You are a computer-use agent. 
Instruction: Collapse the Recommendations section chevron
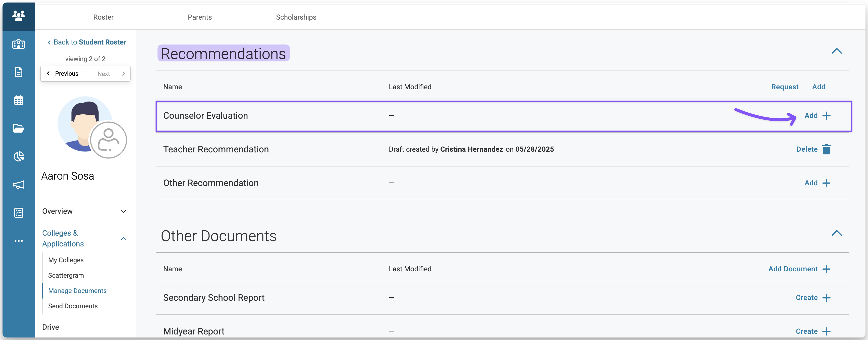click(x=836, y=51)
